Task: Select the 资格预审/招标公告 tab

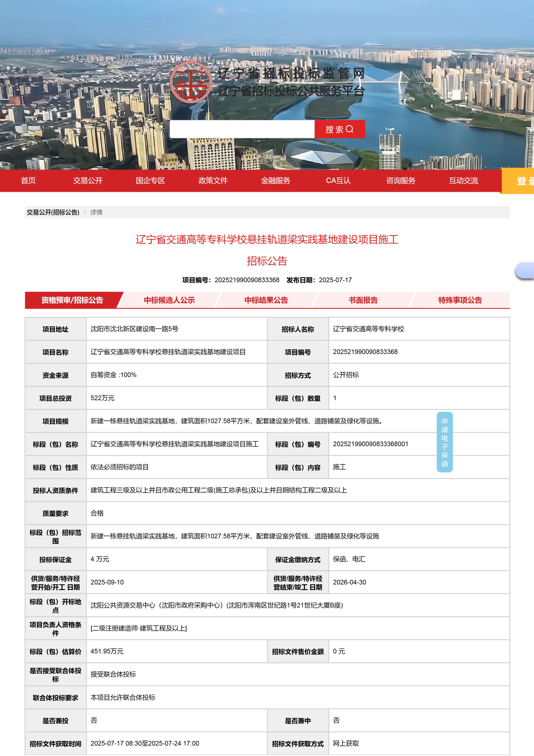Action: (72, 300)
